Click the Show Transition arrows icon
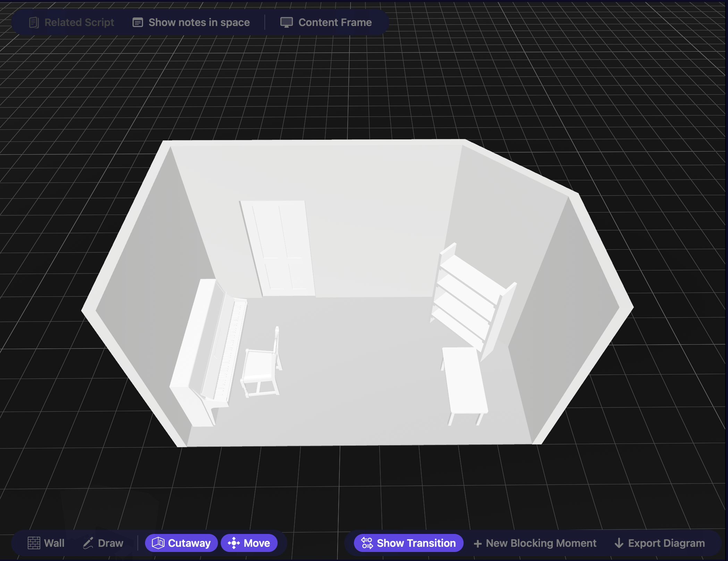Viewport: 728px width, 561px height. [x=367, y=543]
